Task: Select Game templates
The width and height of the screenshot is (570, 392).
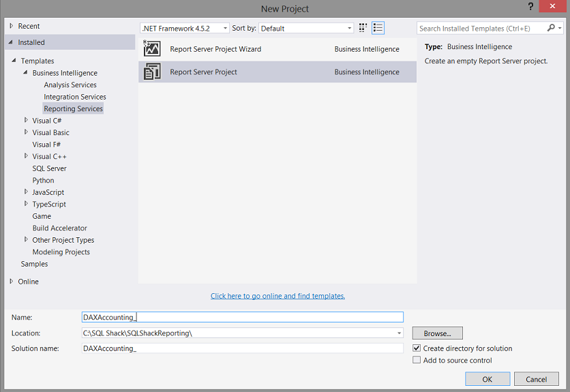Action: tap(42, 216)
